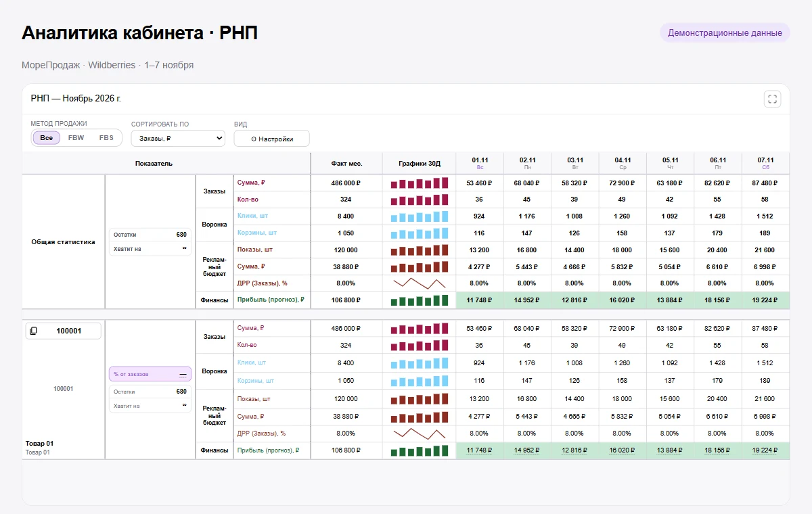Click the "Графики 30Д" column header
The image size is (812, 514).
(420, 164)
